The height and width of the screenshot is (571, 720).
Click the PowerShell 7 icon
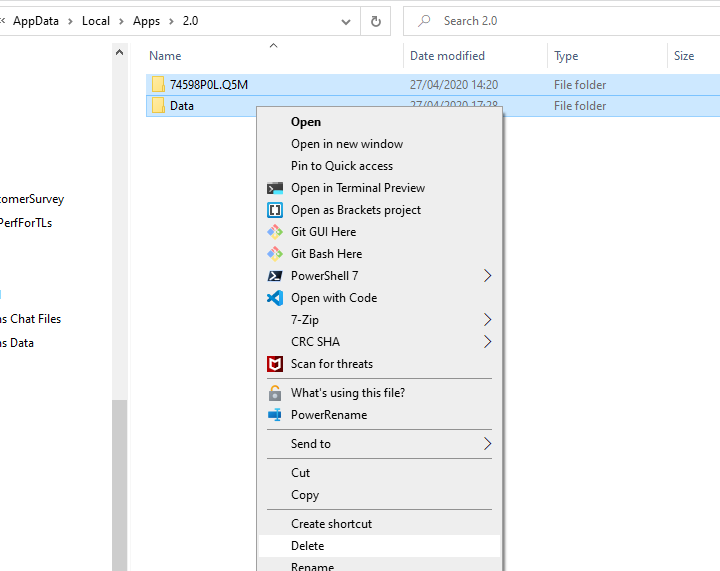point(275,276)
